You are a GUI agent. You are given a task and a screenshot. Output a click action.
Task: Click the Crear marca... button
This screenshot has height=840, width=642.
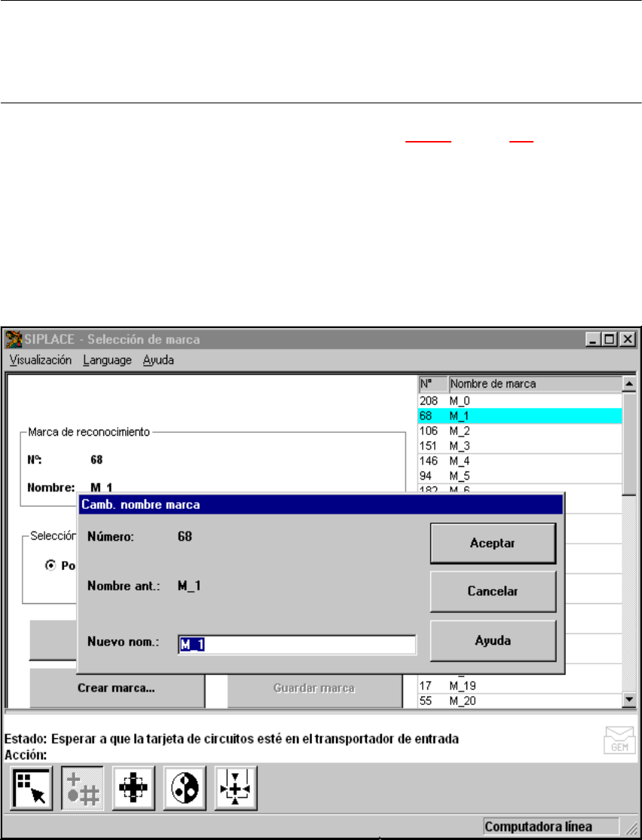point(117,688)
